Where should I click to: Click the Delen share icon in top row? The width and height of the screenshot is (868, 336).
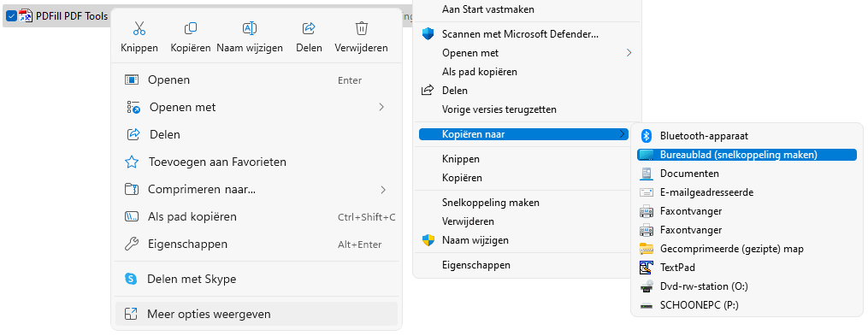(x=309, y=27)
